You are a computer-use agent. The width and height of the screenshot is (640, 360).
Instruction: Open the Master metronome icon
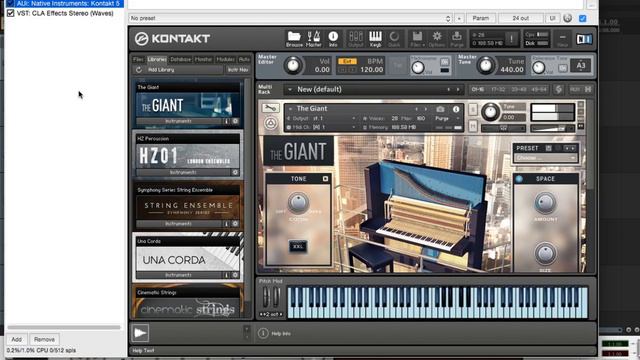(313, 39)
